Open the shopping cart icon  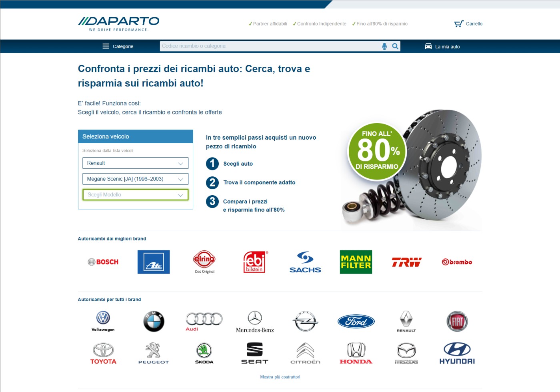tap(459, 24)
